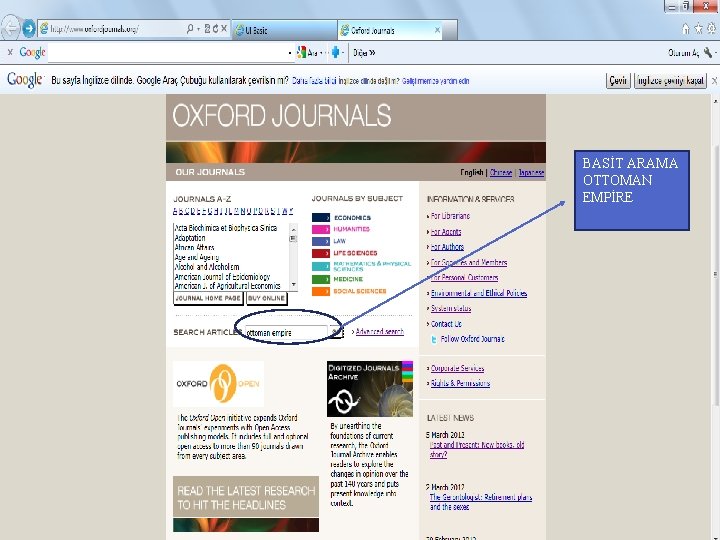The height and width of the screenshot is (540, 720).
Task: Open Google toolbar wrench settings
Action: coord(708,53)
